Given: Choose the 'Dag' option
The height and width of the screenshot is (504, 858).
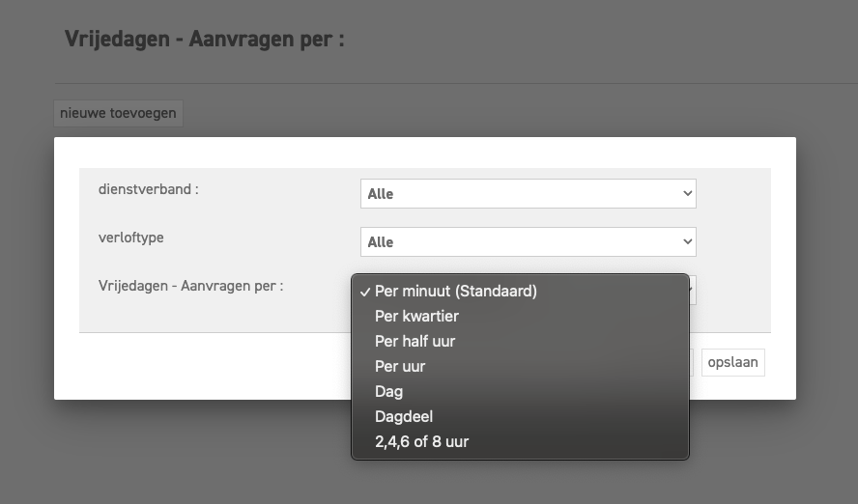Looking at the screenshot, I should pos(388,391).
